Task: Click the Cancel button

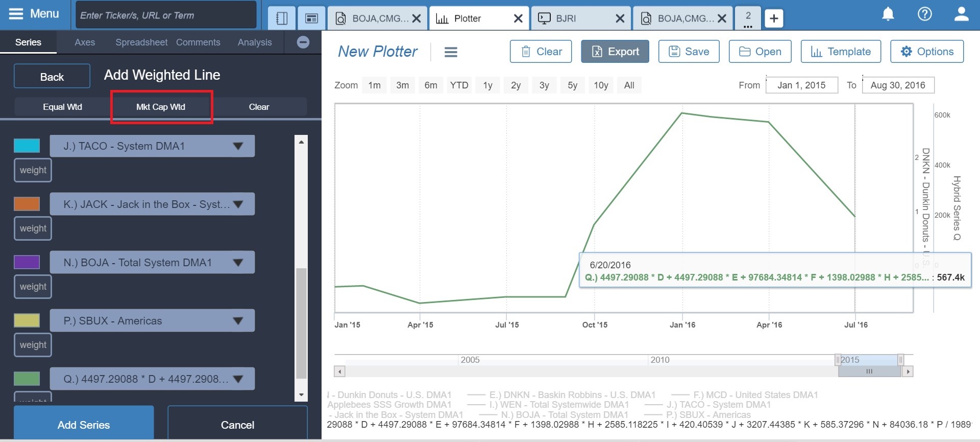Action: point(237,424)
